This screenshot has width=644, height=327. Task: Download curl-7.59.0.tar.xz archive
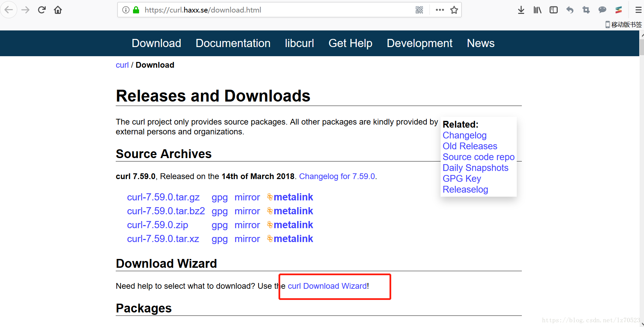(163, 239)
